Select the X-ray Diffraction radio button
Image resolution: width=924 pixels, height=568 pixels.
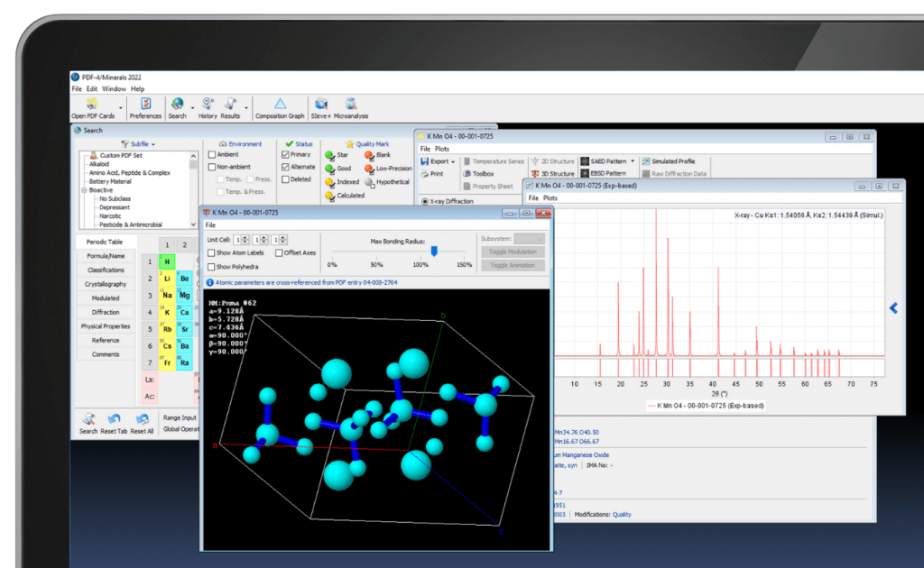[425, 201]
